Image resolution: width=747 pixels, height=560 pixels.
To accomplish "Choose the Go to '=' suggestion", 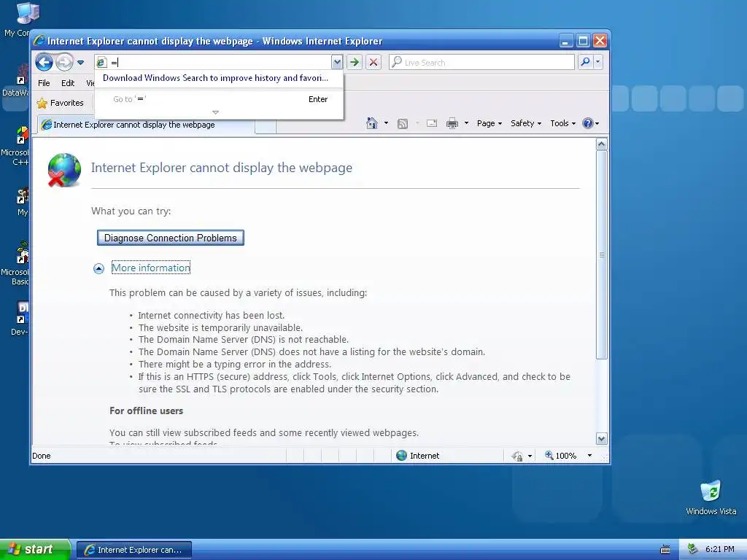I will coord(219,99).
